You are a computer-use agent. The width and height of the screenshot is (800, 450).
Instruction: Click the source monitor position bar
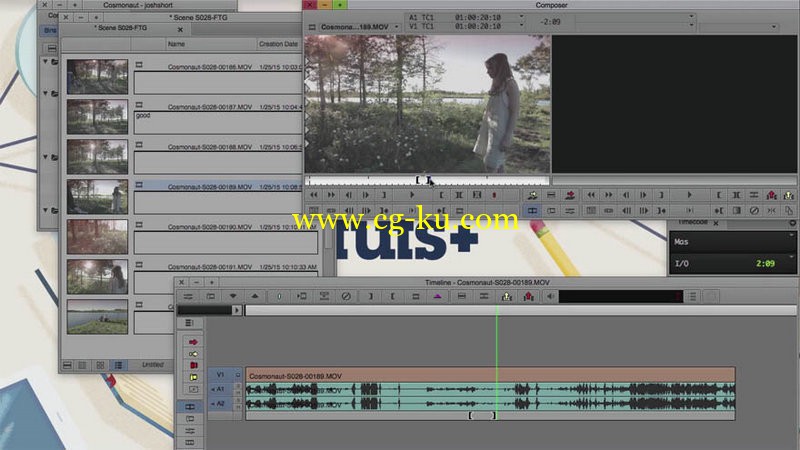(x=428, y=180)
